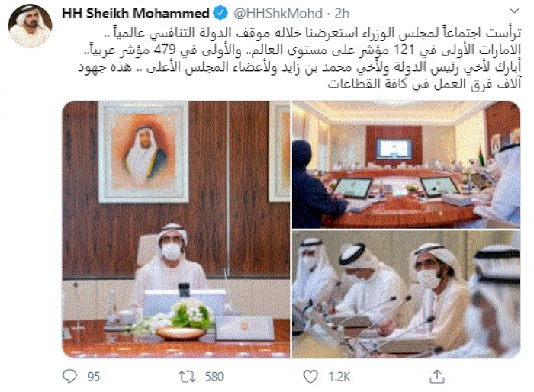
Task: Click the last short line of tweet text
Action: pyautogui.click(x=424, y=84)
